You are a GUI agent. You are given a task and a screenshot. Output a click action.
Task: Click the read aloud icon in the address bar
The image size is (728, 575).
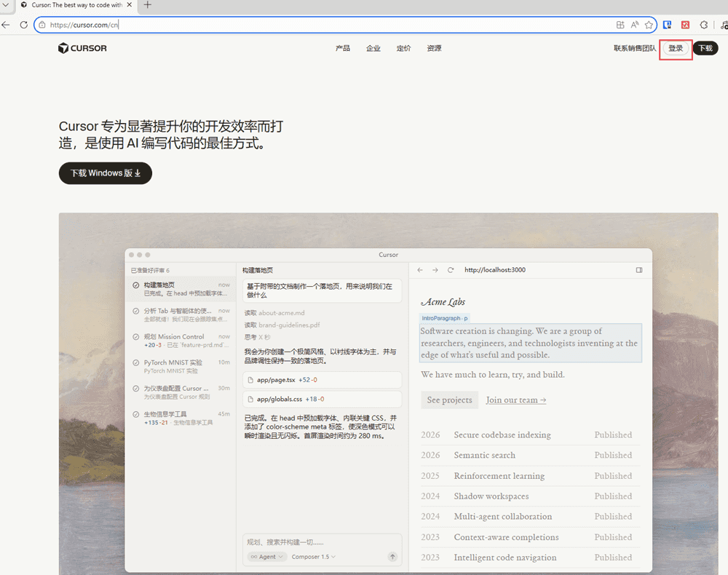click(x=635, y=25)
